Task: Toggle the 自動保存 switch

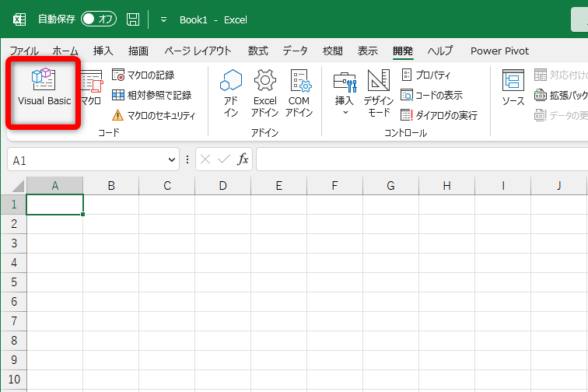Action: click(x=99, y=19)
